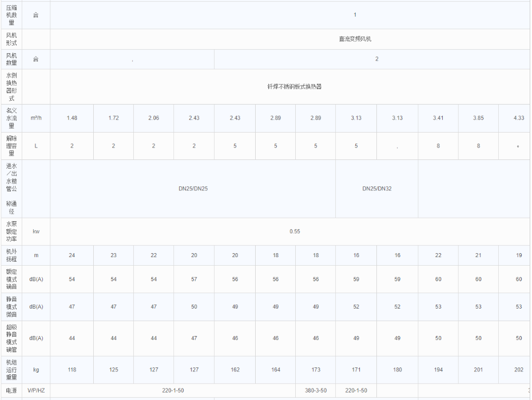532x400 pixels.
Task: Click the 1.48 water flow value
Action: pos(72,118)
